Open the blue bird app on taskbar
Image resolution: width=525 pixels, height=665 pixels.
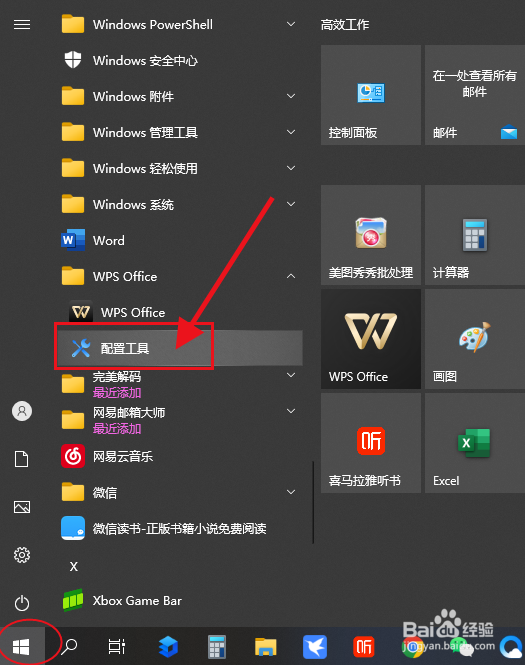(x=315, y=646)
